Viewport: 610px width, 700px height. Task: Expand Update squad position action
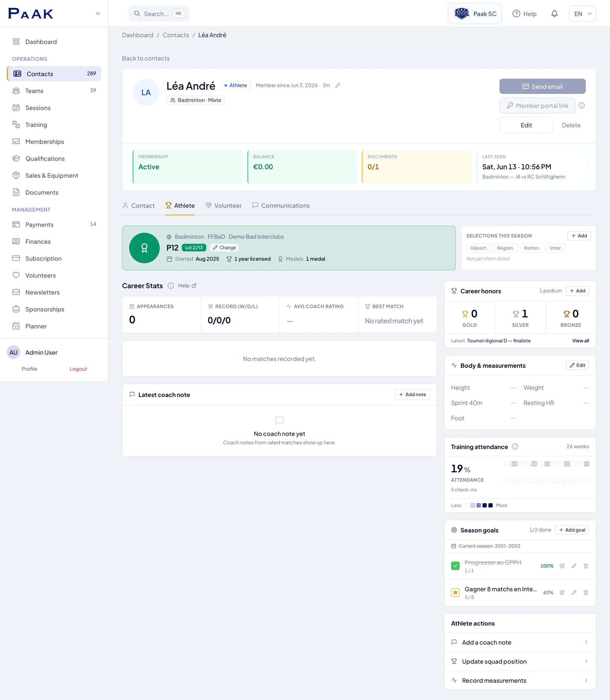520,661
